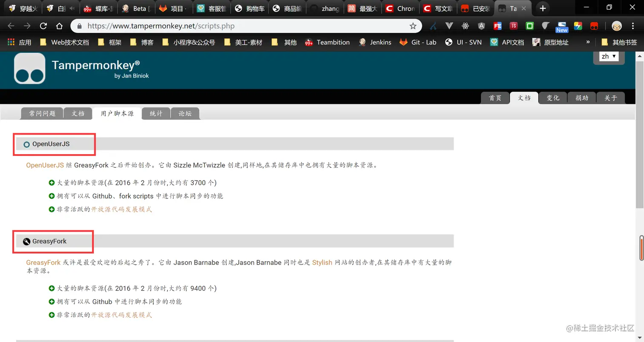Follow the Stylish link
The height and width of the screenshot is (342, 644).
point(322,262)
